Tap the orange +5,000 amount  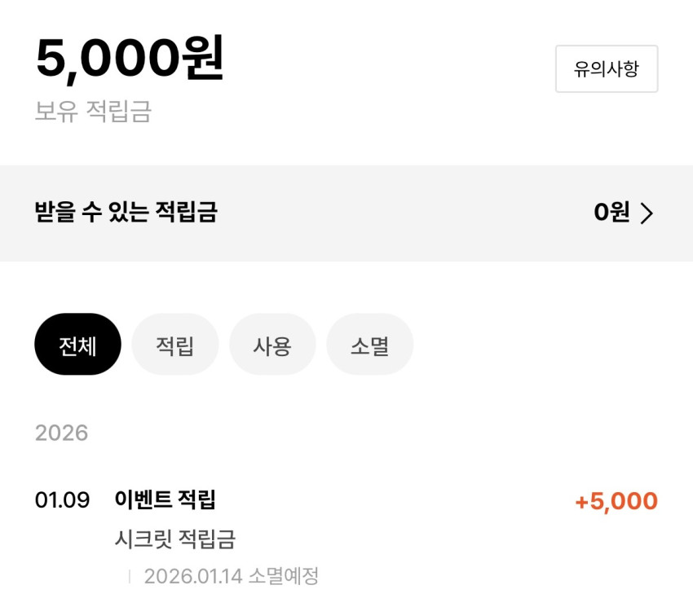(x=616, y=501)
